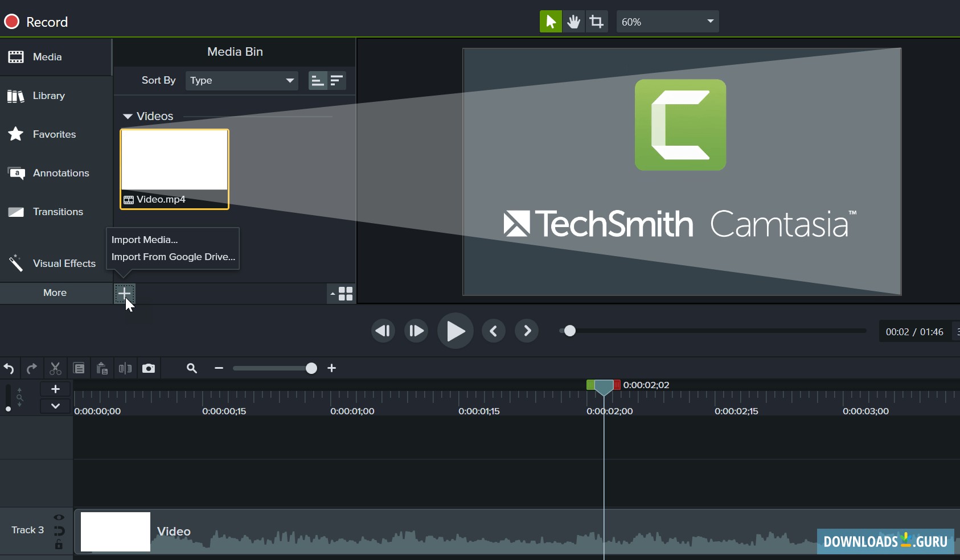Click the Cut scissors icon
960x560 pixels.
click(x=55, y=368)
